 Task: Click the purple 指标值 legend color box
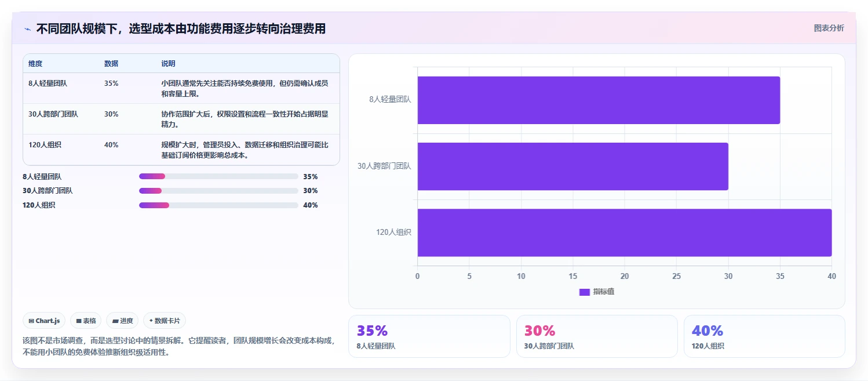tap(584, 292)
